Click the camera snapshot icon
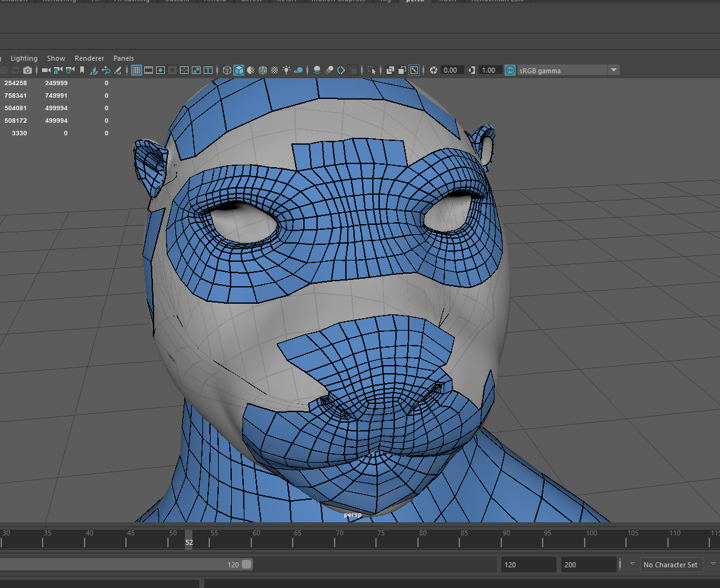 pos(27,71)
